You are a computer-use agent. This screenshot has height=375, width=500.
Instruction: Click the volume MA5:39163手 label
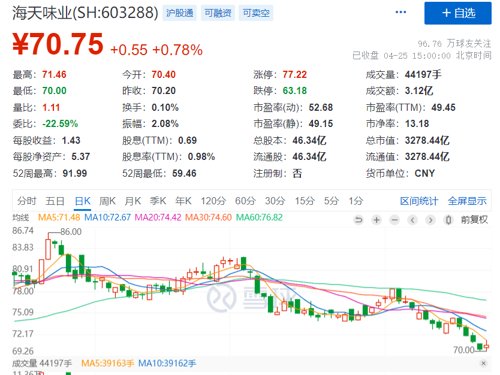coord(107,363)
